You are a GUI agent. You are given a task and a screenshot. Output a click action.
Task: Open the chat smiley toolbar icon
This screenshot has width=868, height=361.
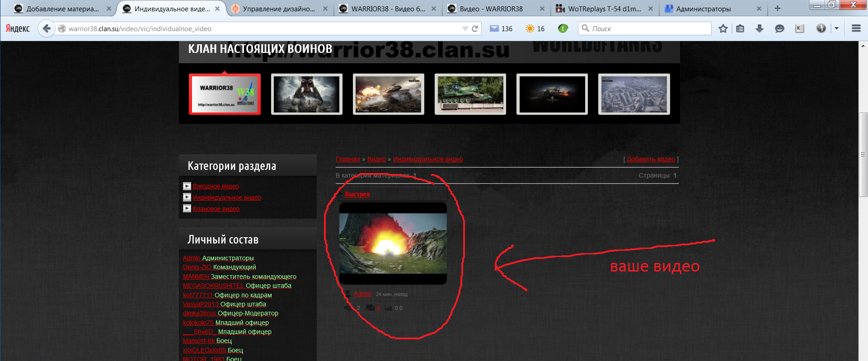779,28
